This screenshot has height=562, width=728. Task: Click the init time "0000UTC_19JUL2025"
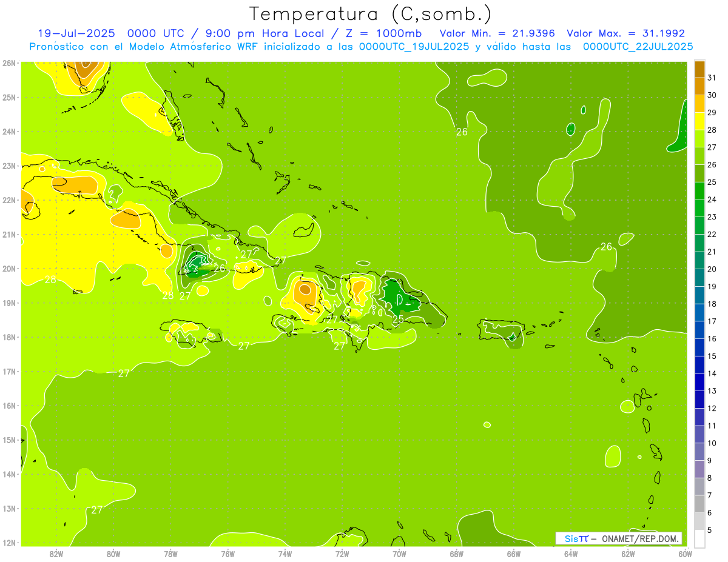[x=414, y=47]
